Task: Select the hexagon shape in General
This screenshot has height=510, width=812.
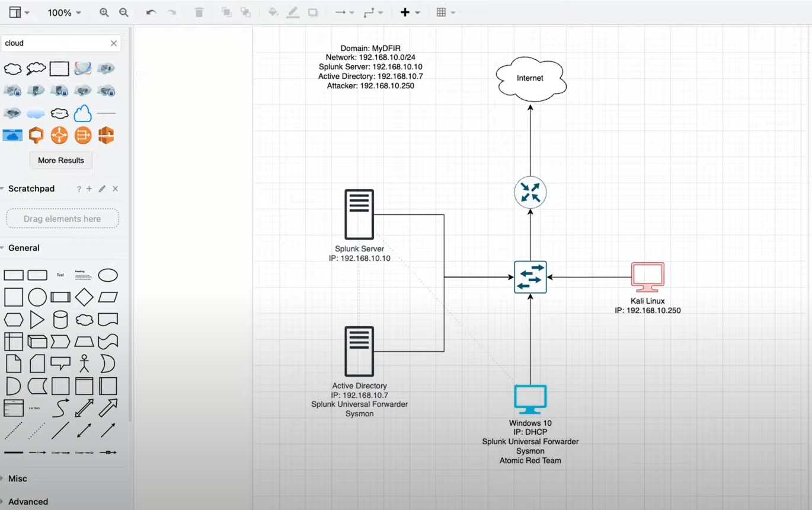Action: 13,320
